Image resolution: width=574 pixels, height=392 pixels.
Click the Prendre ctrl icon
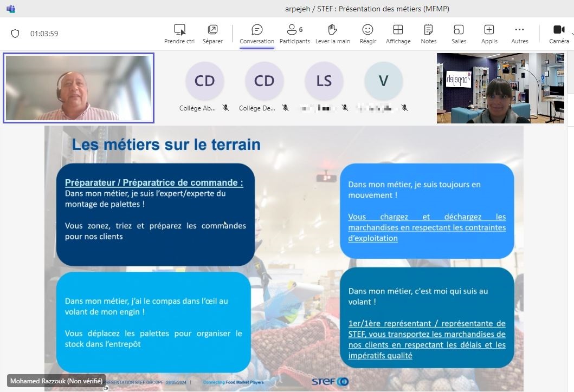pyautogui.click(x=179, y=30)
